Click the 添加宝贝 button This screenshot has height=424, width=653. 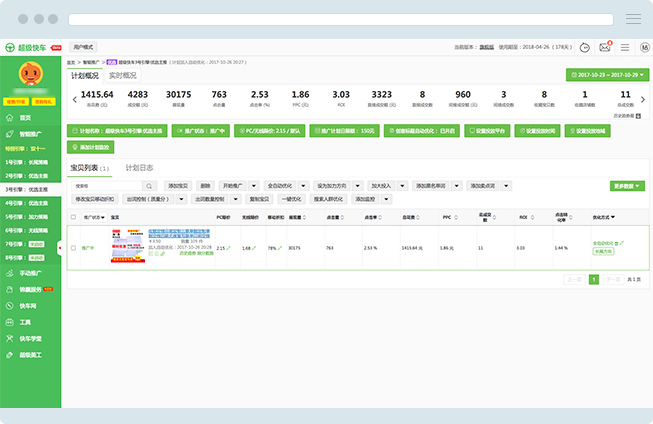(x=179, y=186)
